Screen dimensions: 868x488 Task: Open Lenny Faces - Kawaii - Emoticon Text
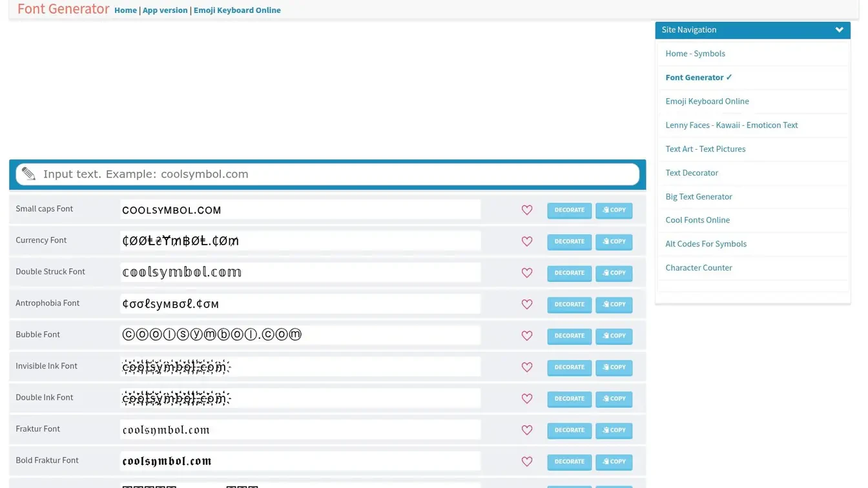[x=732, y=125]
